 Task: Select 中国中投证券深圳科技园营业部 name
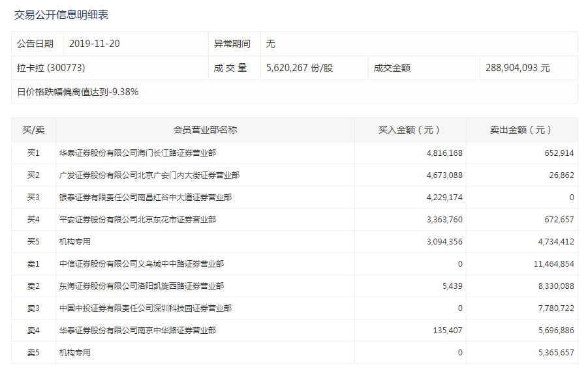tap(146, 308)
